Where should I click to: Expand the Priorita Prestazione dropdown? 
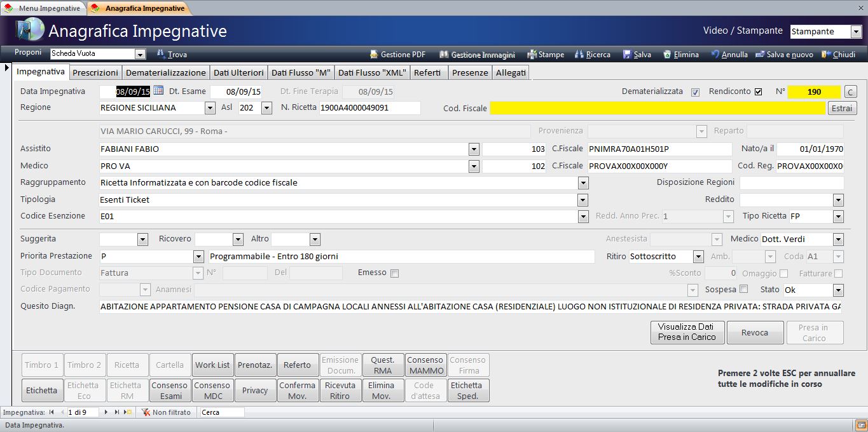tap(198, 257)
